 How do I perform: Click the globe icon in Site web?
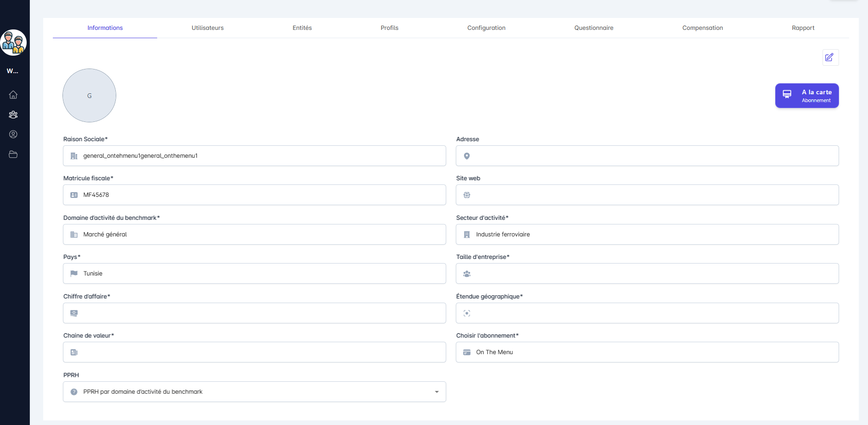click(x=467, y=195)
